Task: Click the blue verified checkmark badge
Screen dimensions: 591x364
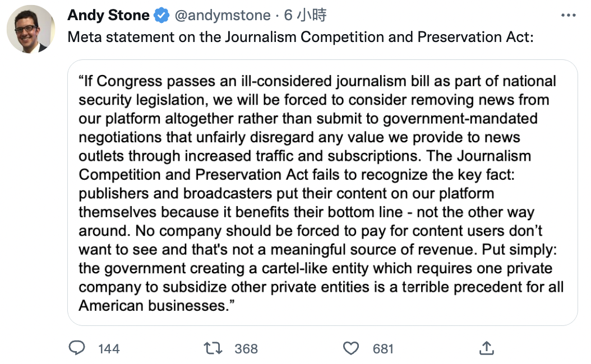Action: (x=162, y=16)
